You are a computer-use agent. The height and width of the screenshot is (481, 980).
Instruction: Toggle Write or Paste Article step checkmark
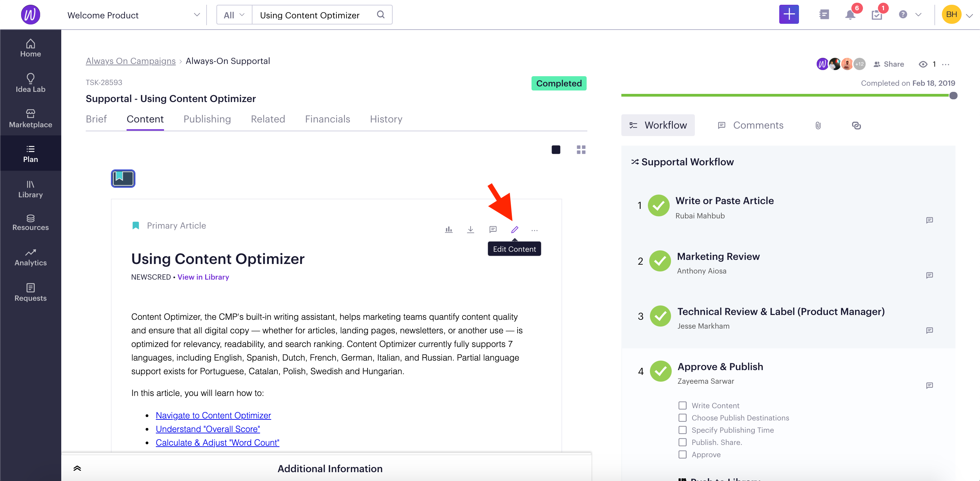point(658,205)
